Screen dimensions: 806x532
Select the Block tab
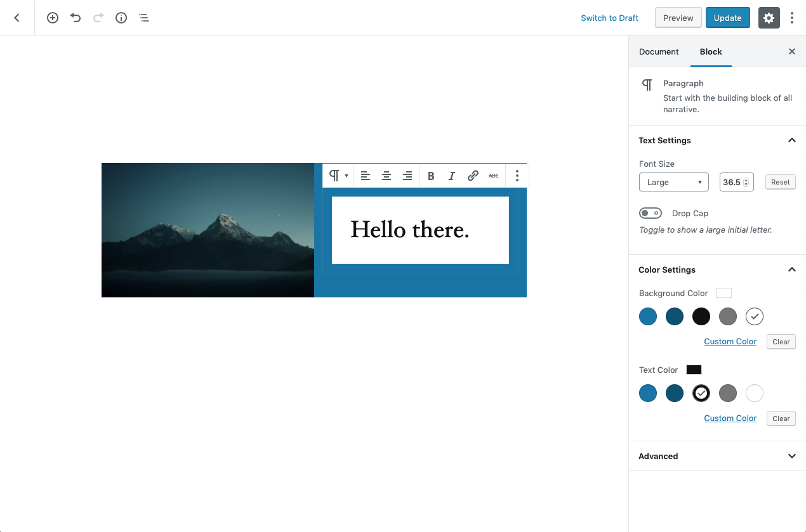[711, 51]
